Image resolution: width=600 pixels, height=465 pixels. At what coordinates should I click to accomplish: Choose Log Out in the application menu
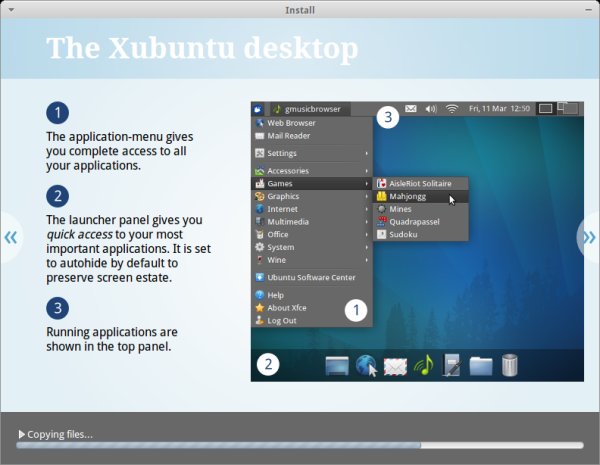pyautogui.click(x=311, y=321)
